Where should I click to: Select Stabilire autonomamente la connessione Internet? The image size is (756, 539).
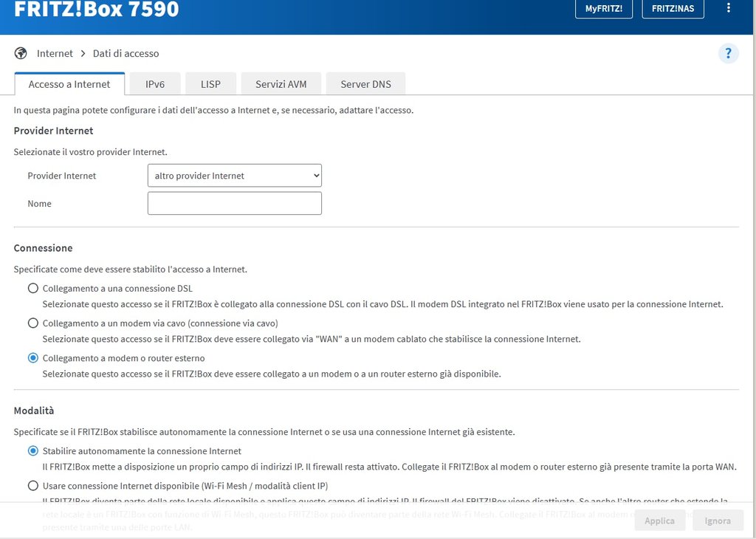(x=32, y=451)
